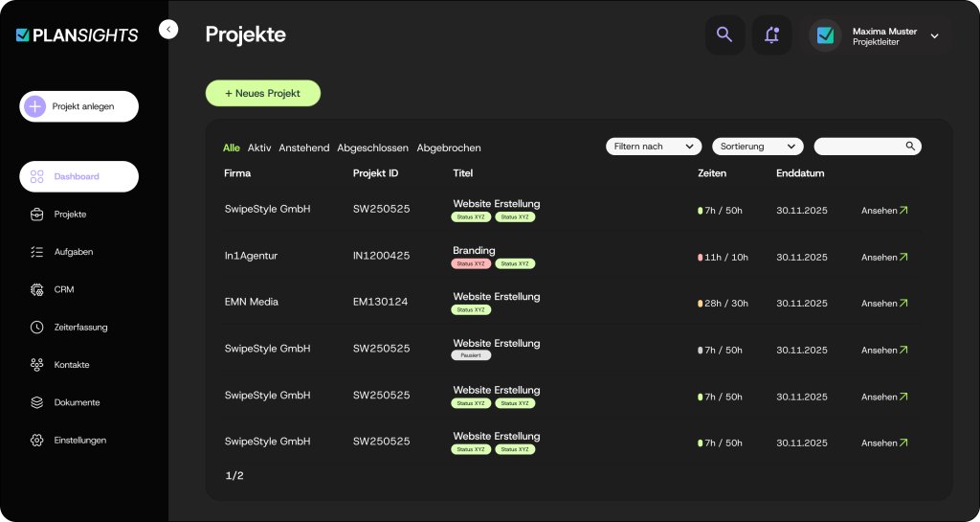Click the Dokumente stack icon

click(37, 403)
